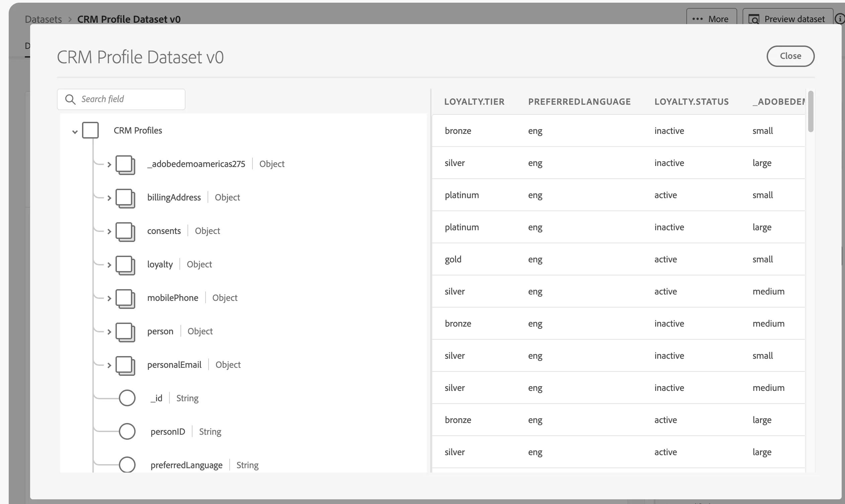The image size is (845, 504).
Task: Click the search magnifier icon in Search field
Action: tap(70, 99)
